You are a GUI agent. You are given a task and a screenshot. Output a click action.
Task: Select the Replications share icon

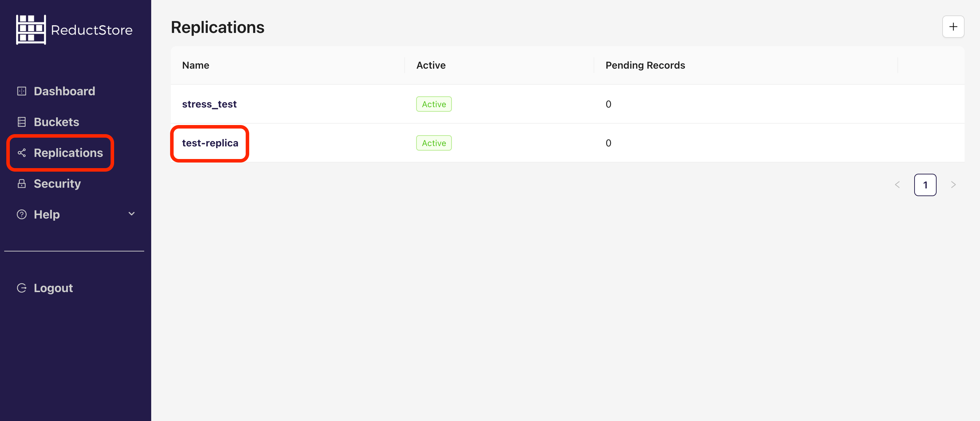point(22,153)
